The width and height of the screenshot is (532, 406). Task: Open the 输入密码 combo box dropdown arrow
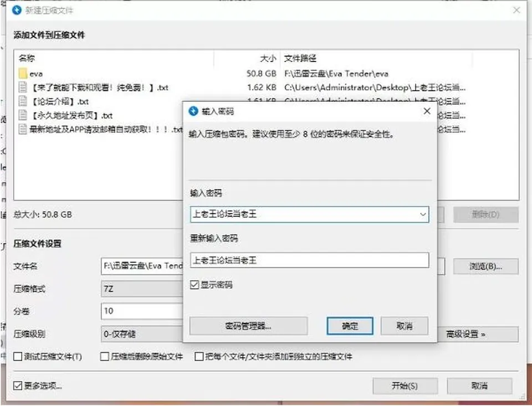pyautogui.click(x=423, y=214)
